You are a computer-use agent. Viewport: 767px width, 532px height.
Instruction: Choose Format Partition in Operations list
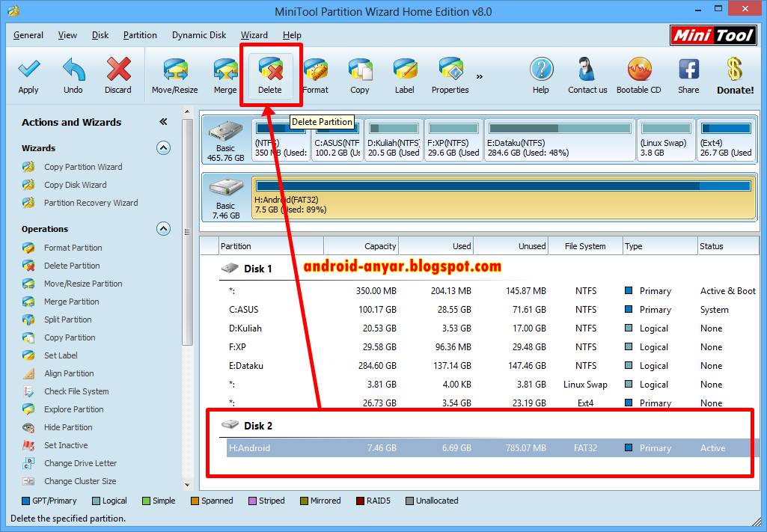(73, 248)
